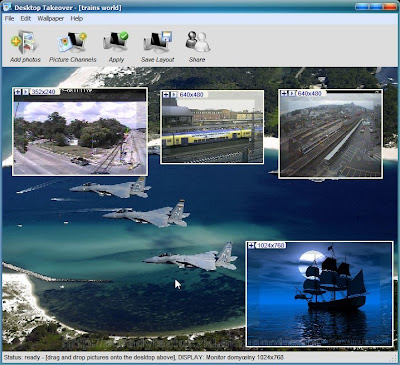Image resolution: width=400 pixels, height=365 pixels.
Task: Click the status bar text 'Status: ready'
Action: 22,357
